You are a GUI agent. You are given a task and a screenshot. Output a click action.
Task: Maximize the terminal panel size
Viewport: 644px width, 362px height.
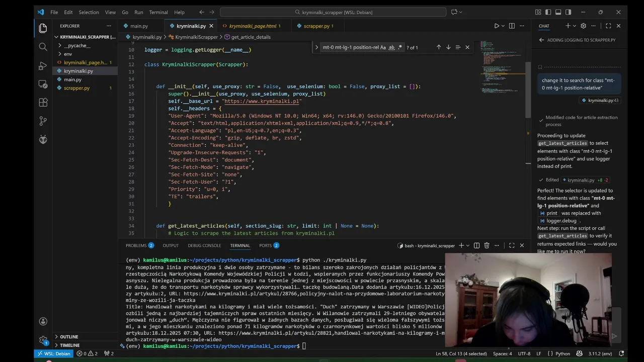[512, 245]
